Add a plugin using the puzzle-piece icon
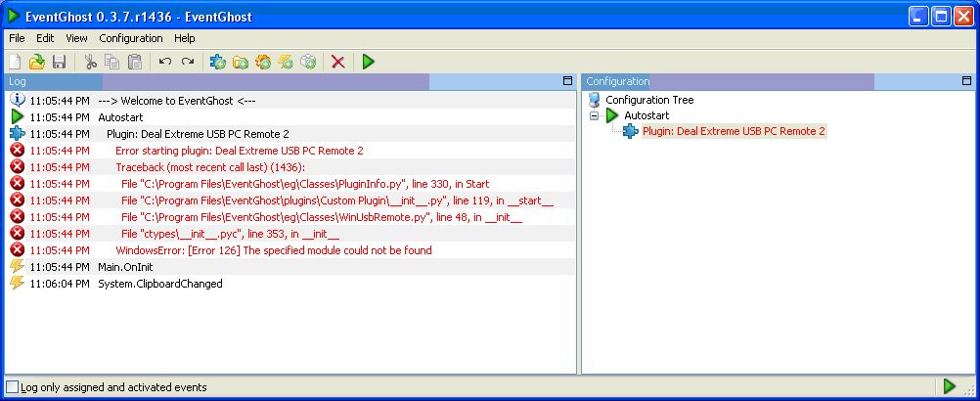980x401 pixels. pyautogui.click(x=217, y=62)
